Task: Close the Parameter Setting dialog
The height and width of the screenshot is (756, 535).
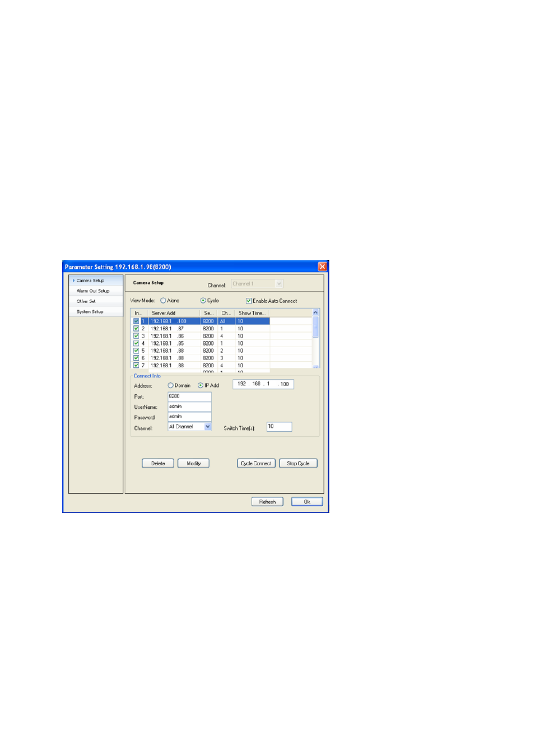Action: [x=322, y=267]
